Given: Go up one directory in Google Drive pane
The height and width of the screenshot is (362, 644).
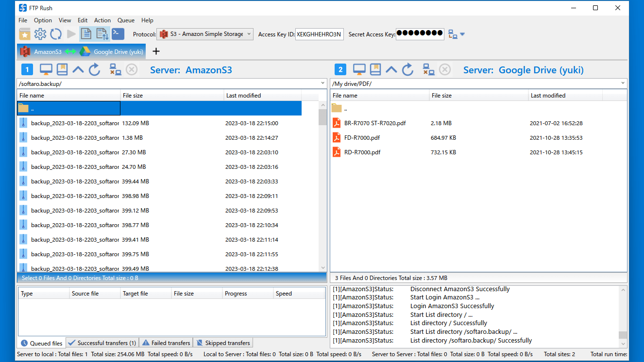Looking at the screenshot, I should pyautogui.click(x=391, y=70).
